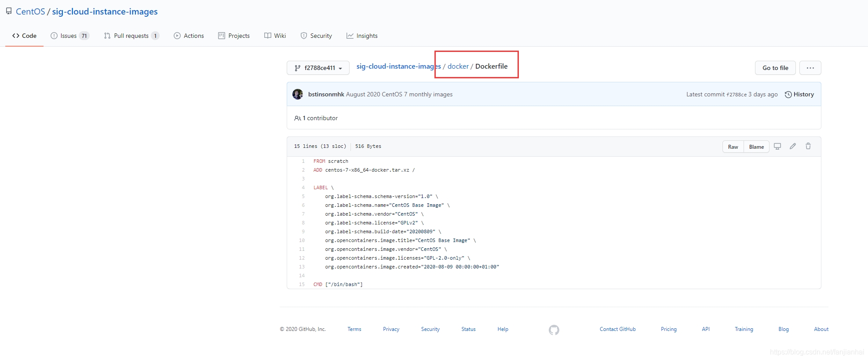The image size is (868, 360).
Task: Open the Pull requests tab
Action: [x=131, y=36]
